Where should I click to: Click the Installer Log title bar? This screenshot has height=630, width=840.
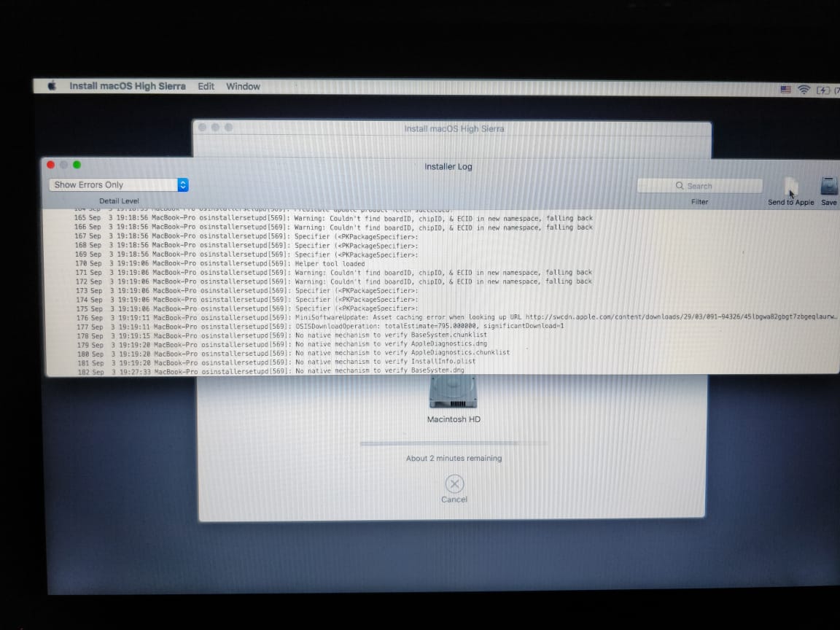click(x=448, y=166)
